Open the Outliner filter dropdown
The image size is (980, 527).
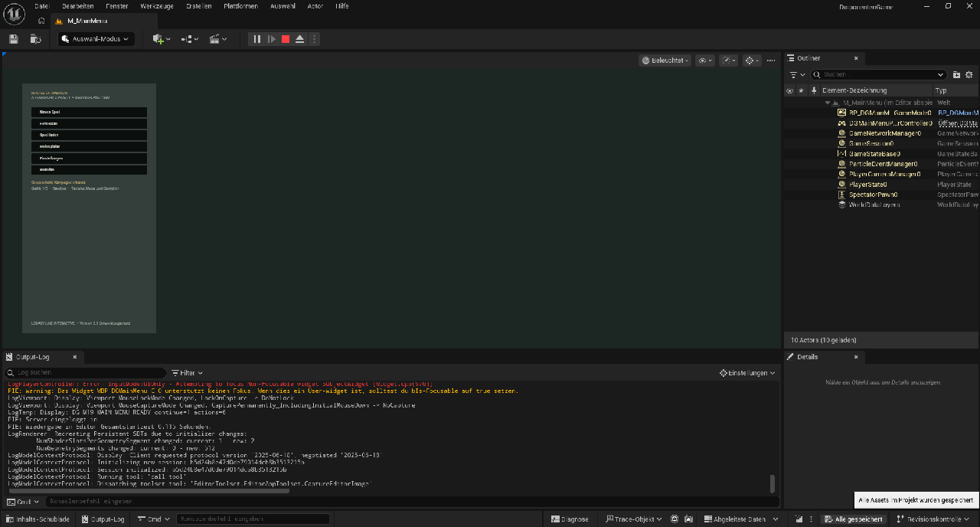pyautogui.click(x=797, y=75)
